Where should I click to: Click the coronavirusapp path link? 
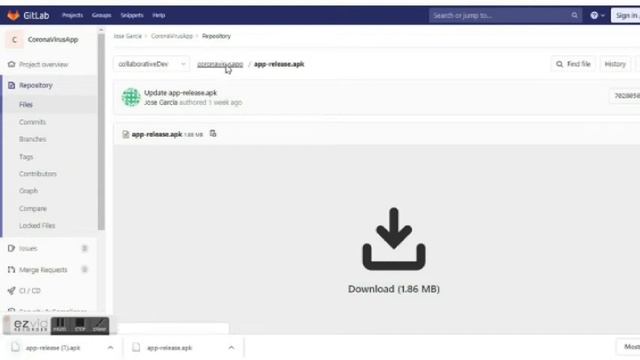220,64
